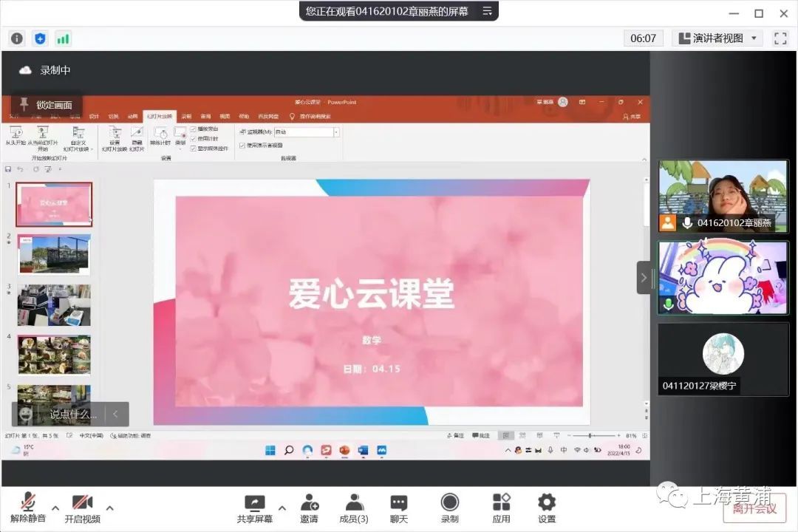Switch to the 幻灯片放映 ribbon tab

tap(160, 117)
